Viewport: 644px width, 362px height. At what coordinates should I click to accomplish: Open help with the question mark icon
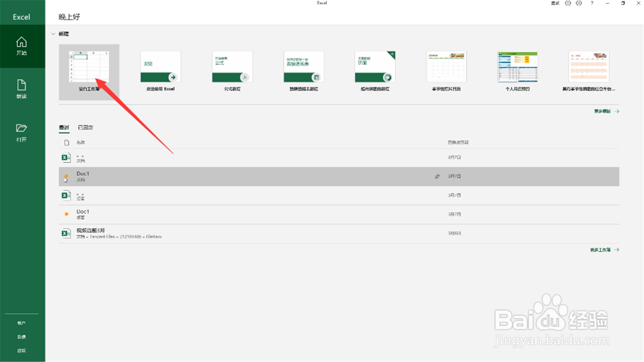coord(592,3)
